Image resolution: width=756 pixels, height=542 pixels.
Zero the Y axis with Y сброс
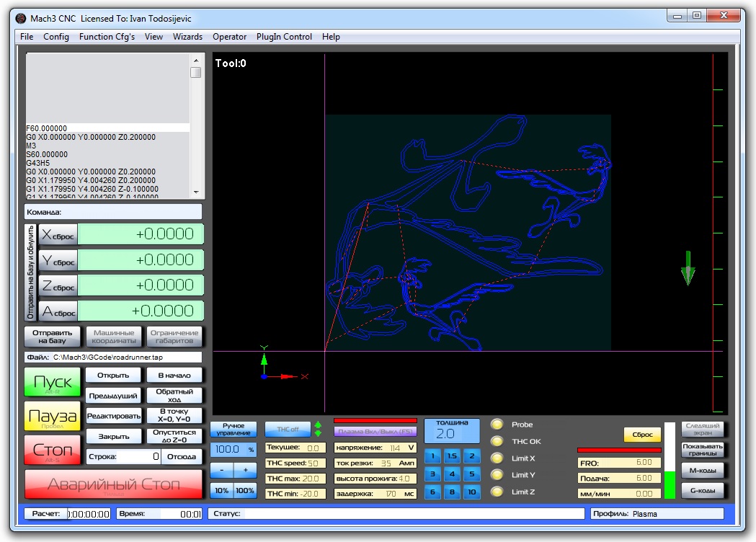[58, 260]
